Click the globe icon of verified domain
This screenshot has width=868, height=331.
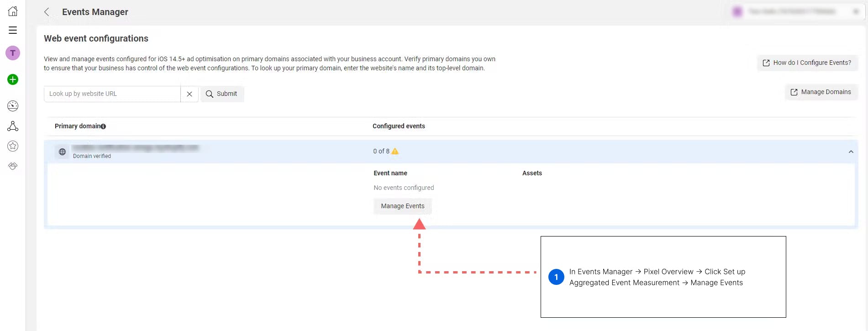(63, 152)
